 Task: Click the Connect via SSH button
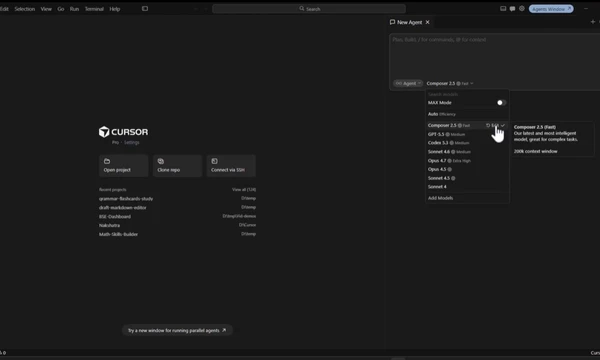point(231,166)
